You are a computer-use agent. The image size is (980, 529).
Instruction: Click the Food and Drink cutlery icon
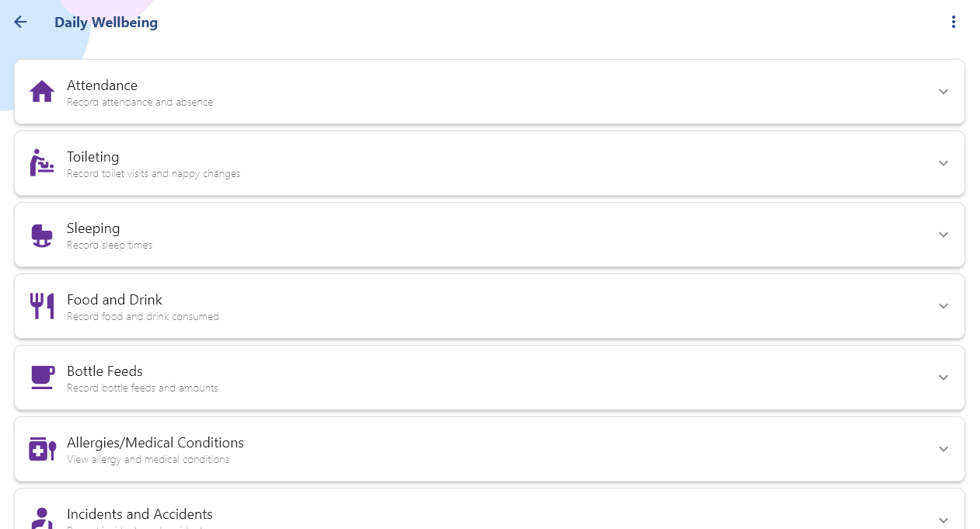click(x=42, y=306)
